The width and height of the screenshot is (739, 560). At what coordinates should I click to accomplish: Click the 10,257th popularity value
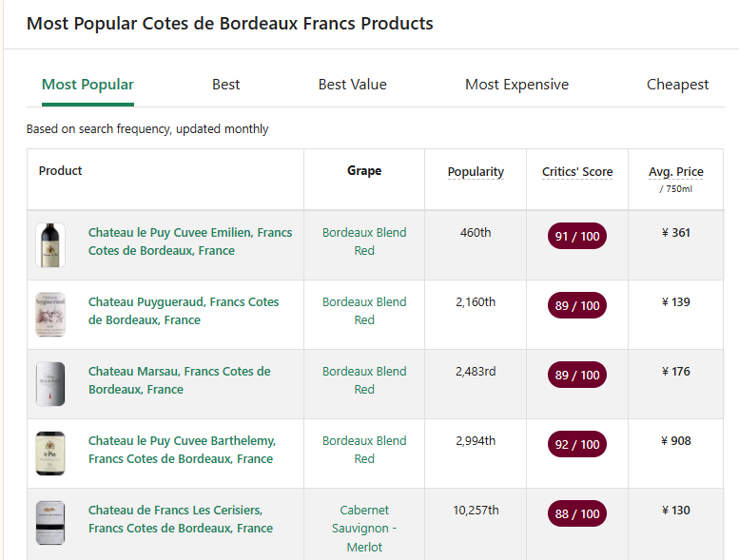(476, 510)
